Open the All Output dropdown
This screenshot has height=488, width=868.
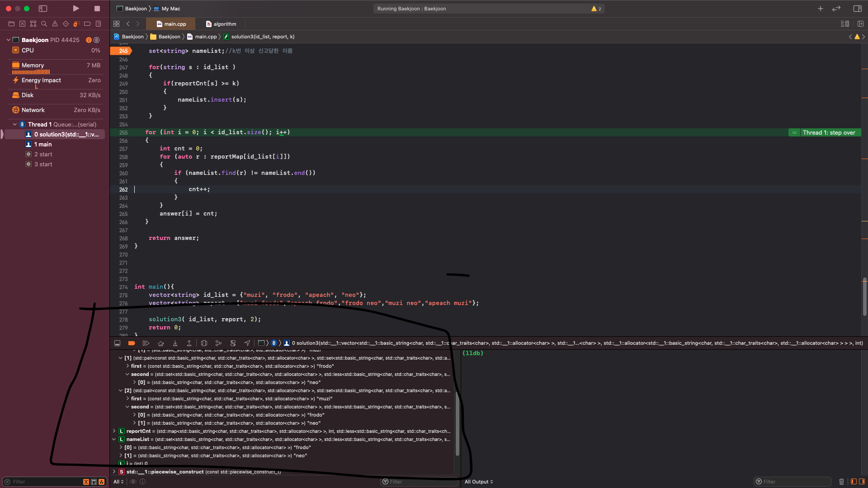point(479,482)
